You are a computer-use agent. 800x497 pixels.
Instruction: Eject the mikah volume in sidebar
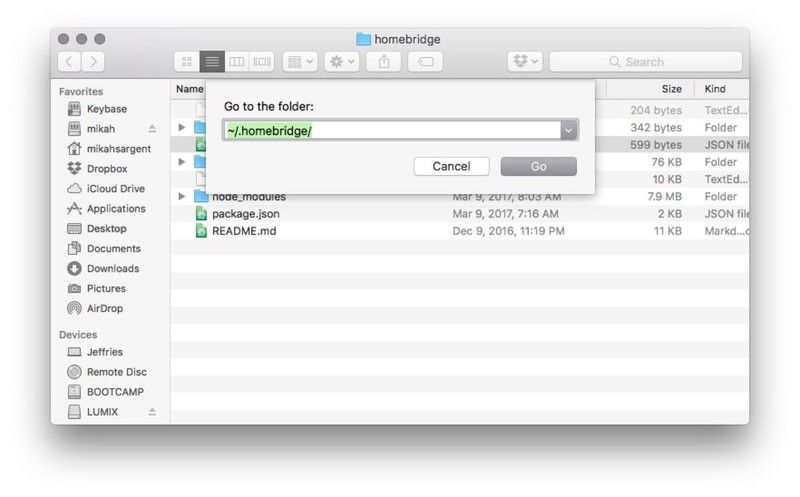(152, 129)
